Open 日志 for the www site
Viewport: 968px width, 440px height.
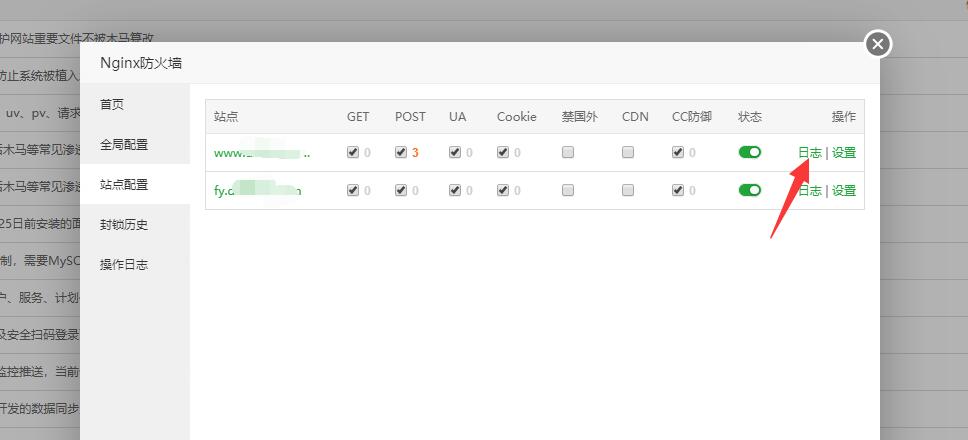click(810, 153)
